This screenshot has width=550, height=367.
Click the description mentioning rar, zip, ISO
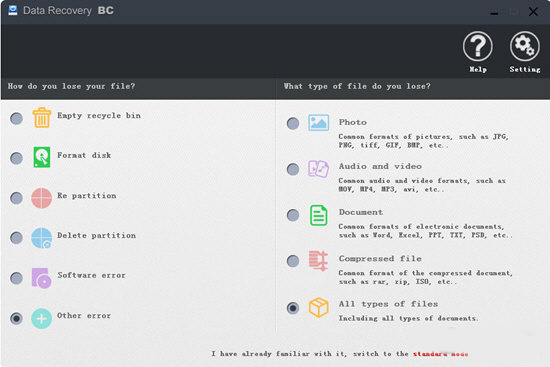(x=425, y=277)
